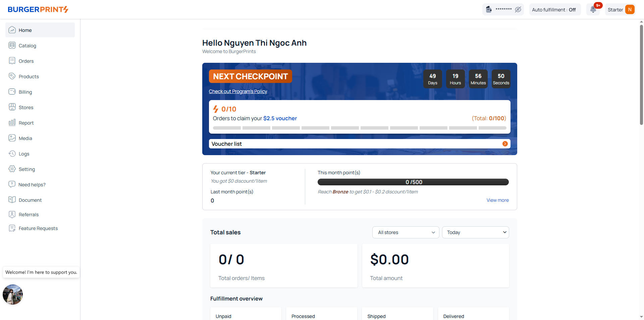Open the Today date range dropdown
The width and height of the screenshot is (644, 320).
[x=475, y=232]
